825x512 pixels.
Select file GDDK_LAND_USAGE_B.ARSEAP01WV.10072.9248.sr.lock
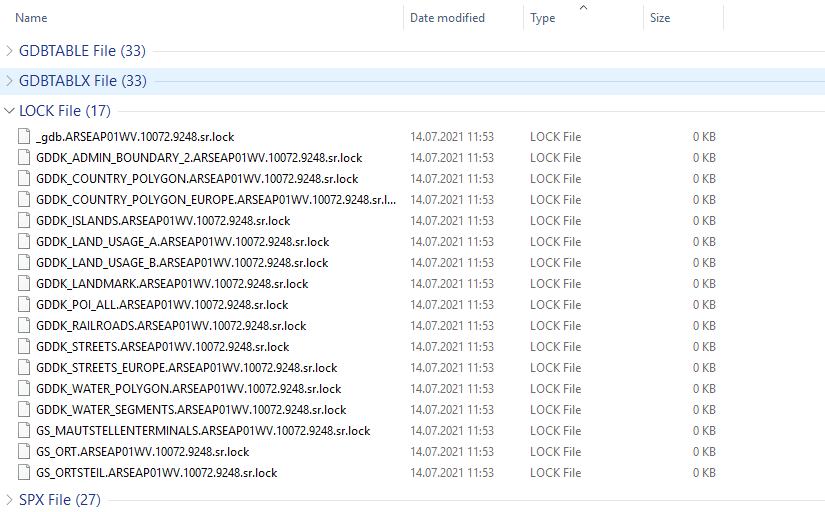[182, 263]
